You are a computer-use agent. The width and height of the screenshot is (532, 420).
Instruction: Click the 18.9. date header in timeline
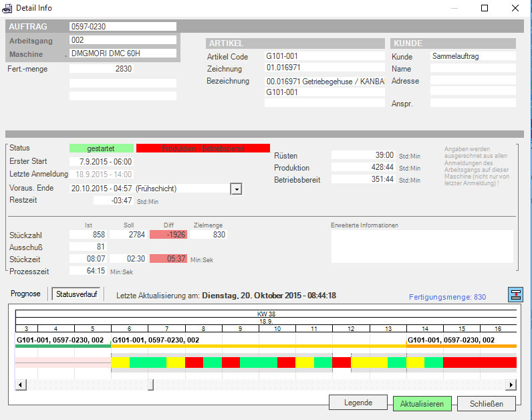coord(266,321)
